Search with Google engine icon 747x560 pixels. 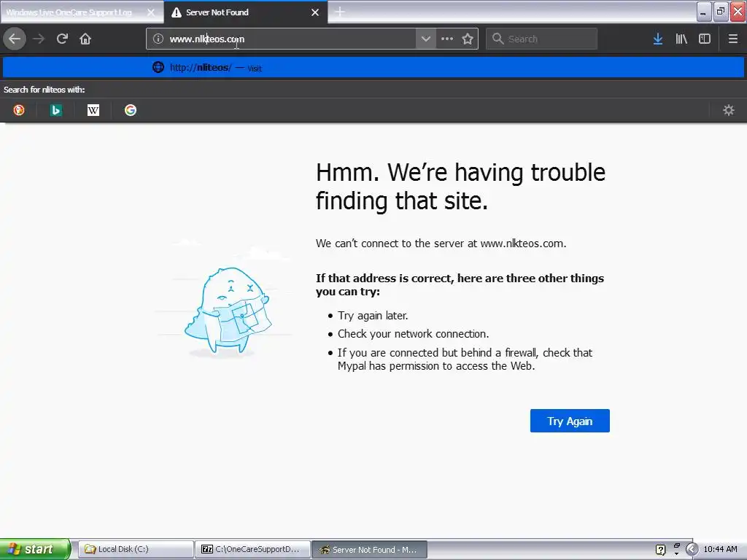131,110
